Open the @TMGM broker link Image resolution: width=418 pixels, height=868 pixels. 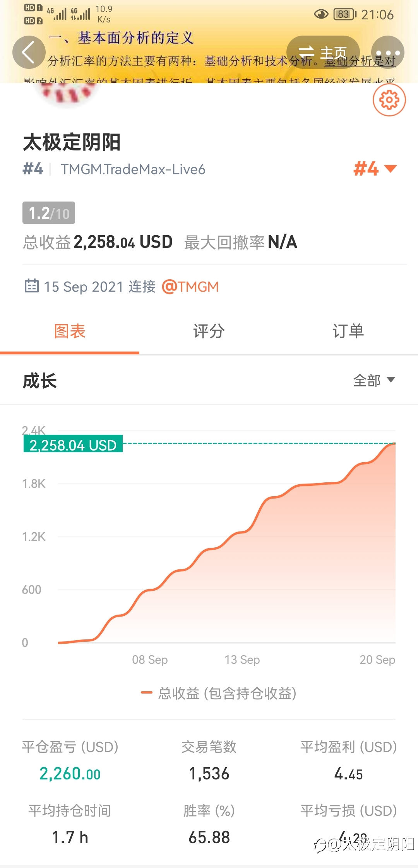[190, 287]
